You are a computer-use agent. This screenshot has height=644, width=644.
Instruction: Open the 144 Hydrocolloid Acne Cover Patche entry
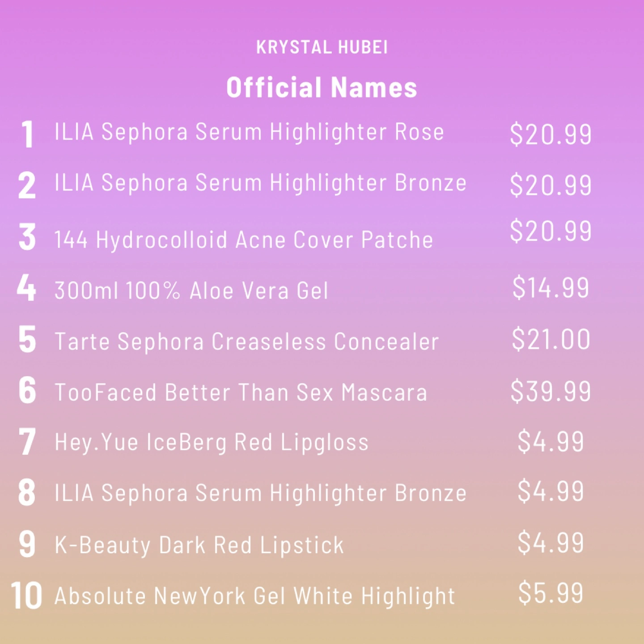pos(244,240)
